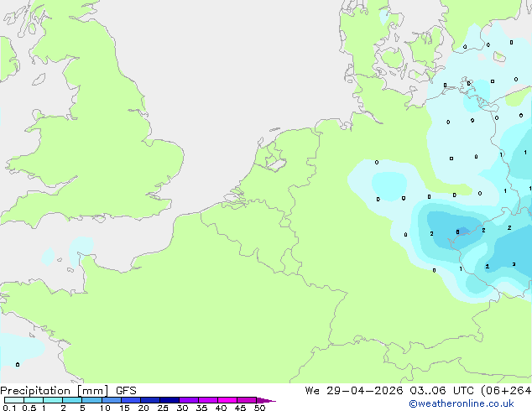The image size is (532, 411).
Task: Pick the 5–10 mm legend swatch
Action: point(91,400)
